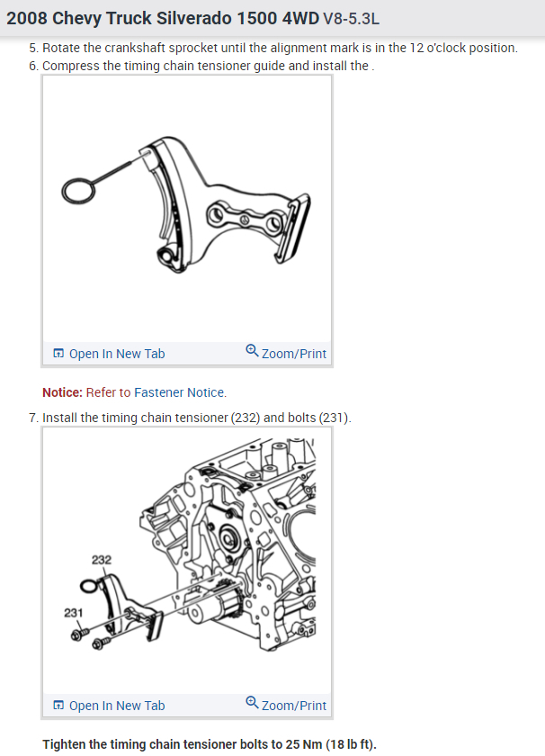This screenshot has height=756, width=545.
Task: Click new-tab icon below tensioner guide diagram
Action: (58, 354)
